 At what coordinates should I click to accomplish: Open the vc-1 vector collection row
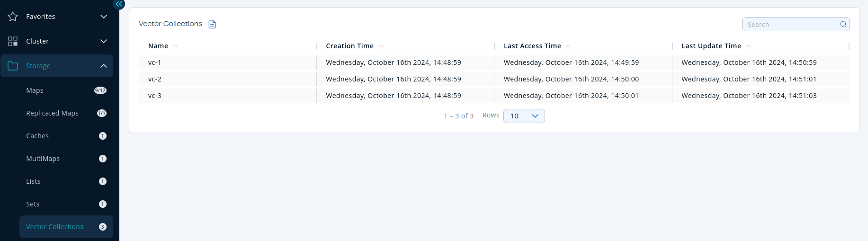pos(155,62)
